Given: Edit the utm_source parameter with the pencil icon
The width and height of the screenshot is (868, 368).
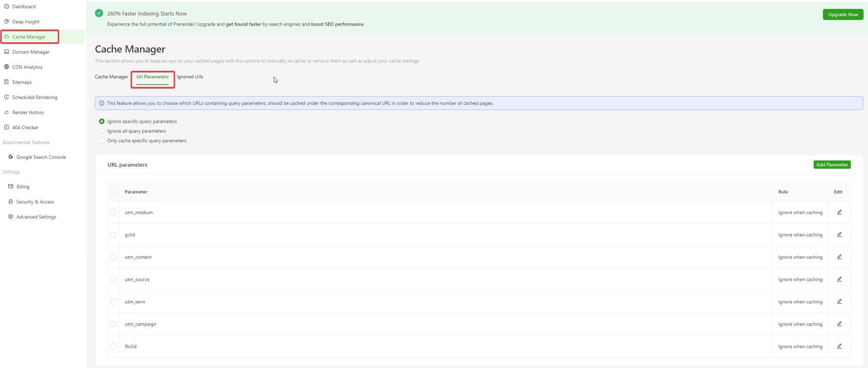Looking at the screenshot, I should (x=839, y=279).
